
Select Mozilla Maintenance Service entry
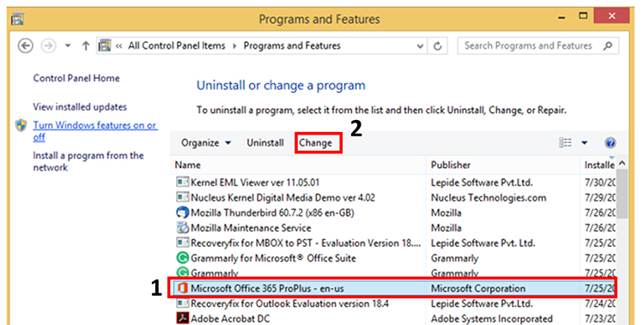pos(393,228)
